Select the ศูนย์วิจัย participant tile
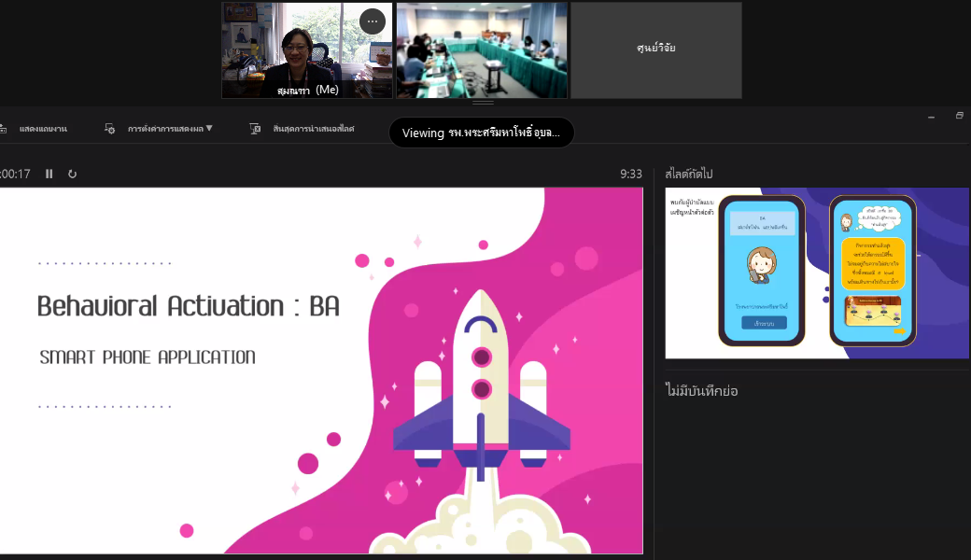 coord(655,50)
